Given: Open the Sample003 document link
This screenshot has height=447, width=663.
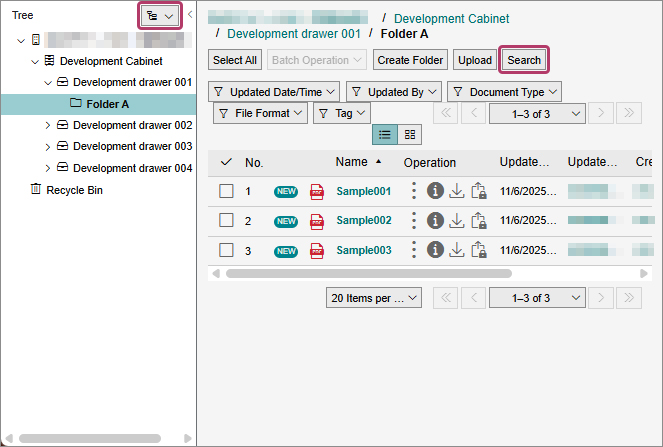Looking at the screenshot, I should pos(363,250).
